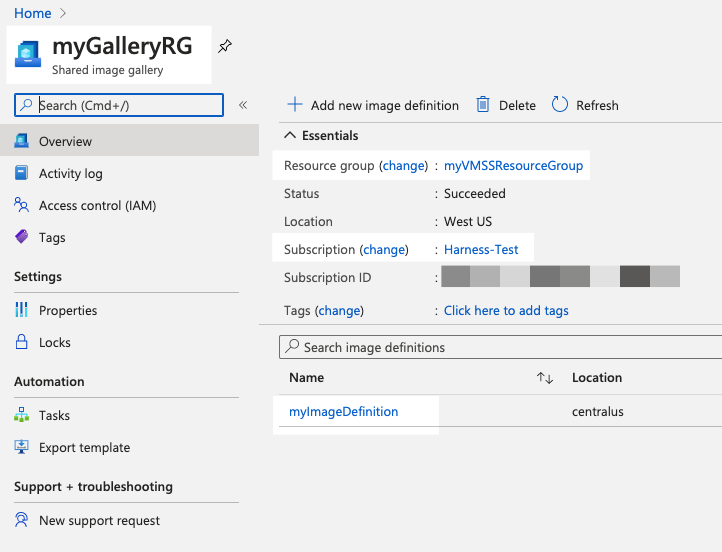
Task: Click the circular Refresh icon
Action: pyautogui.click(x=559, y=105)
